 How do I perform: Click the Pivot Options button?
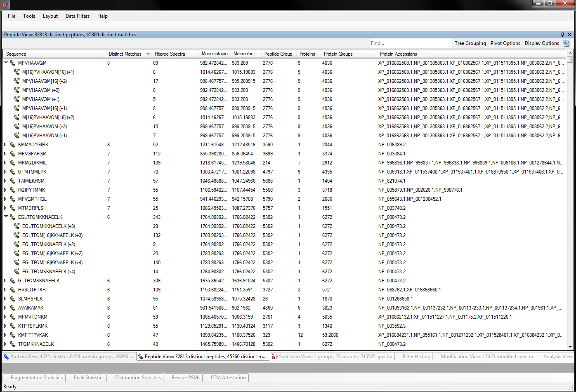coord(505,43)
